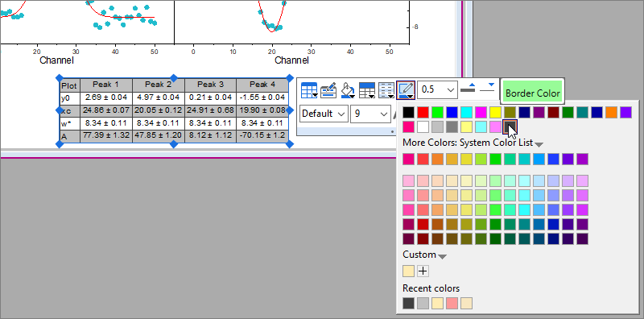Image resolution: width=644 pixels, height=319 pixels.
Task: Pick the saved pale yellow Custom swatch
Action: coord(408,271)
